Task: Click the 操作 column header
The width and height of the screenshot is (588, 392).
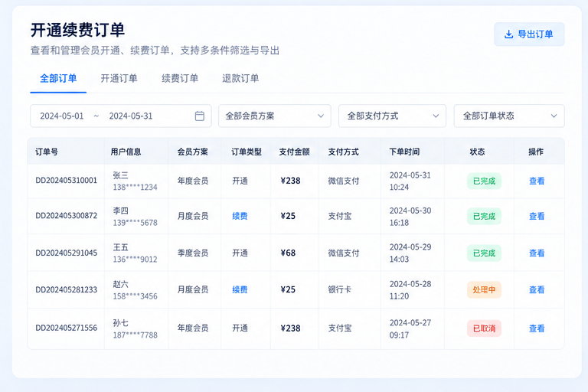Action: coord(536,152)
